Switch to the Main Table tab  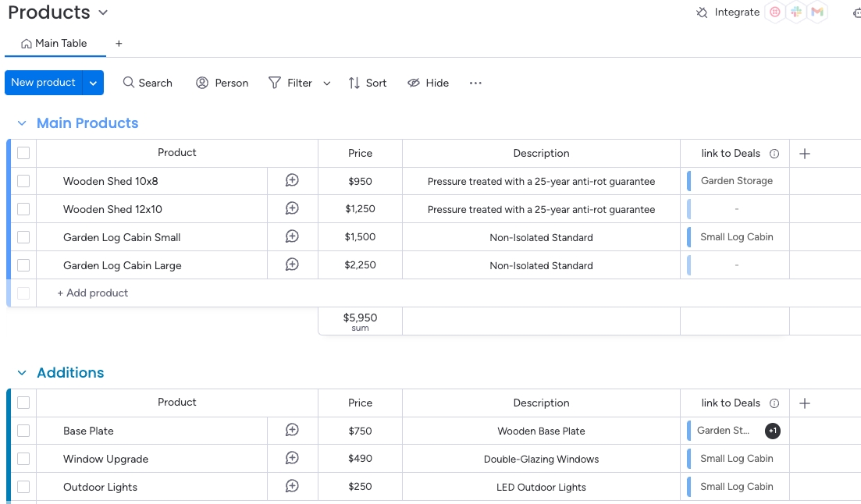click(x=55, y=44)
